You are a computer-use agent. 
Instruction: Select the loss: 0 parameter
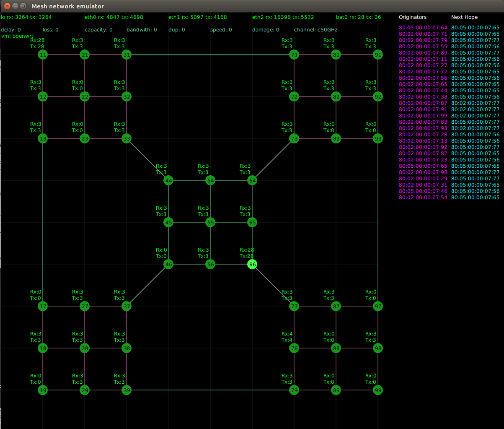pos(51,30)
